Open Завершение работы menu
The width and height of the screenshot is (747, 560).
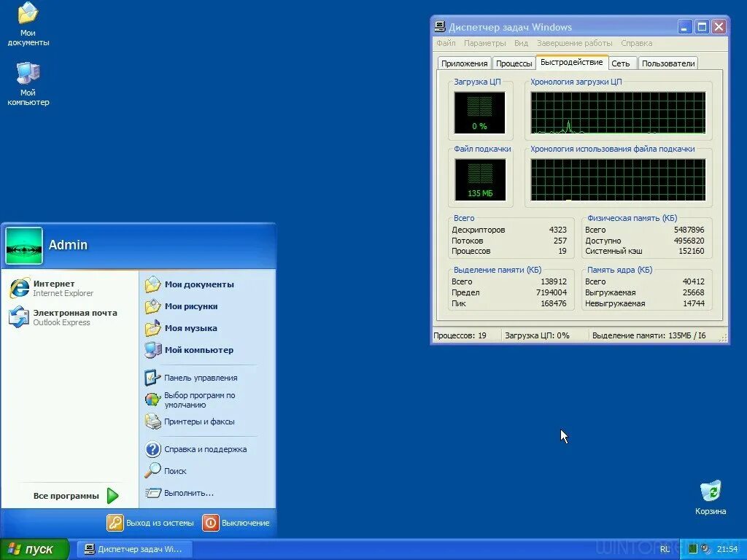(x=575, y=43)
